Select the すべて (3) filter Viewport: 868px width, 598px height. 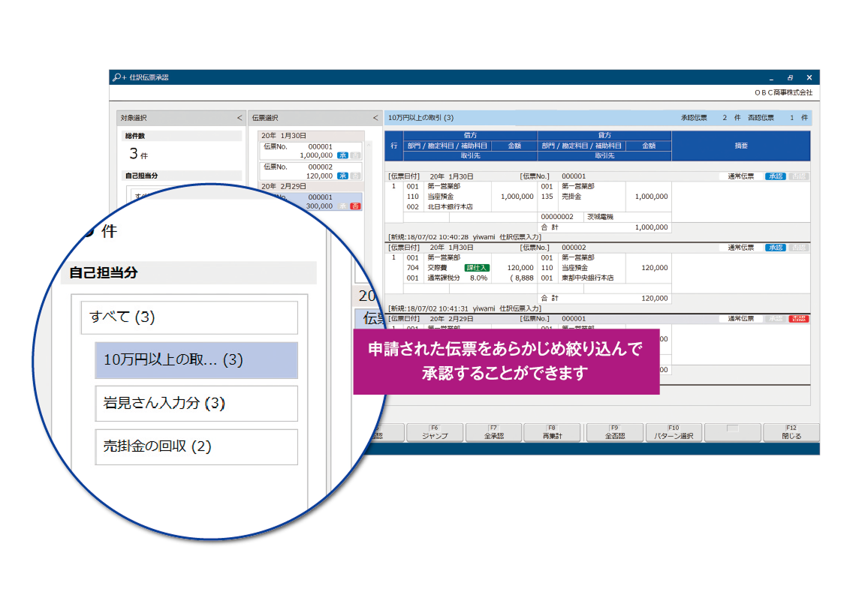(189, 317)
